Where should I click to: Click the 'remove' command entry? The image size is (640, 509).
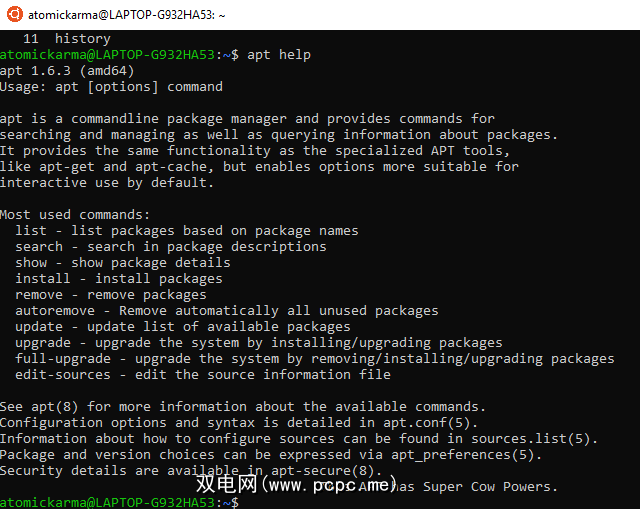(39, 295)
